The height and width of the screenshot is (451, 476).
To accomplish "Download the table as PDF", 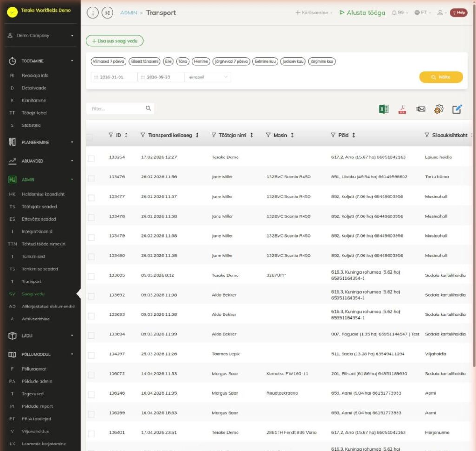I will pos(402,109).
